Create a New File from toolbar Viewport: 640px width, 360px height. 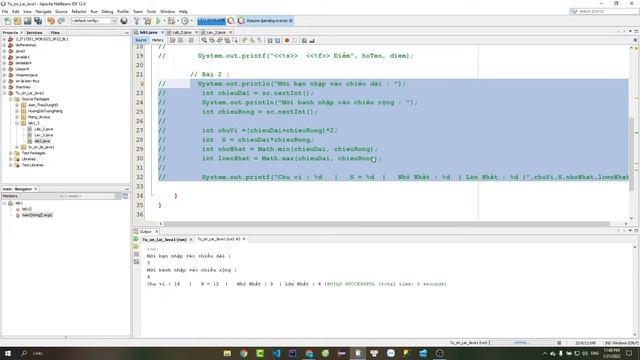7,21
